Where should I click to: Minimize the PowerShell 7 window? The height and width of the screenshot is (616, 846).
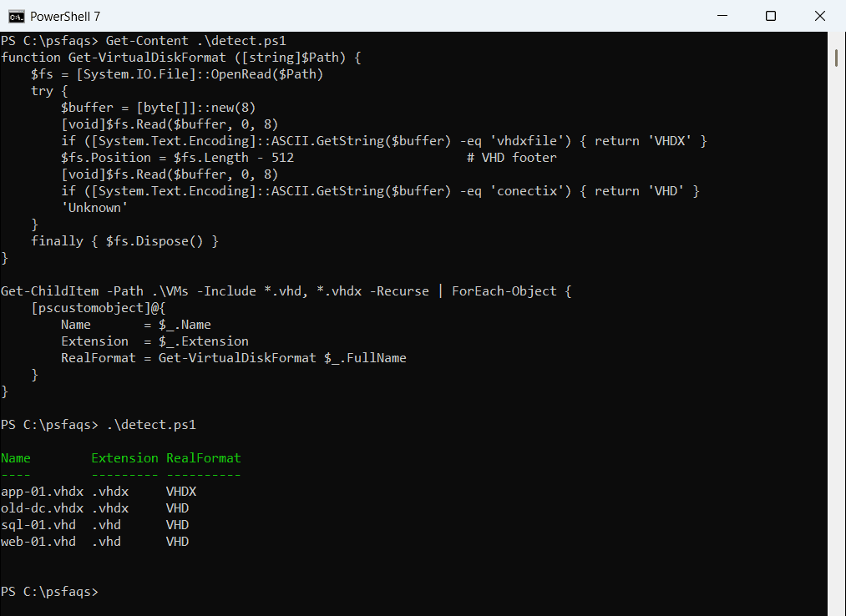722,16
